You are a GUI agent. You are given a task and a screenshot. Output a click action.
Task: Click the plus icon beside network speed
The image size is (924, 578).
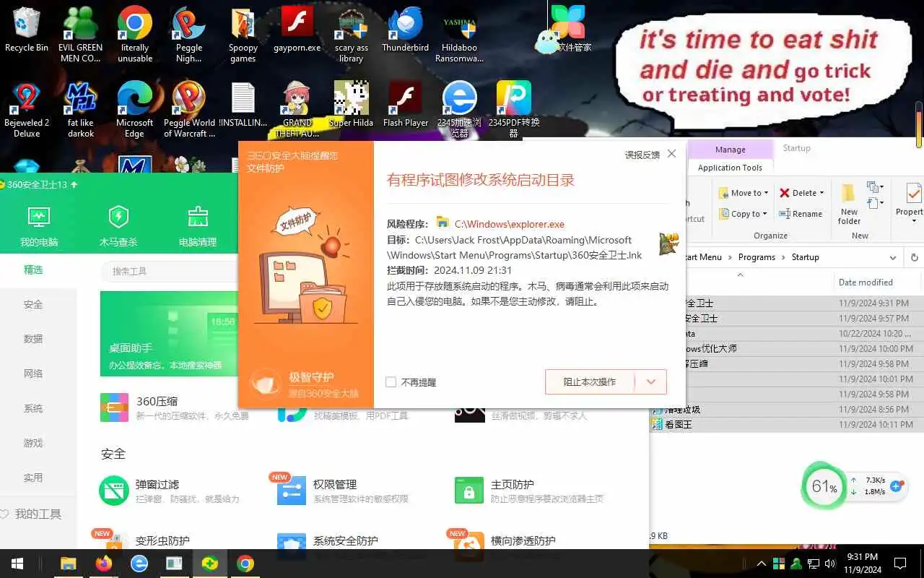point(897,486)
